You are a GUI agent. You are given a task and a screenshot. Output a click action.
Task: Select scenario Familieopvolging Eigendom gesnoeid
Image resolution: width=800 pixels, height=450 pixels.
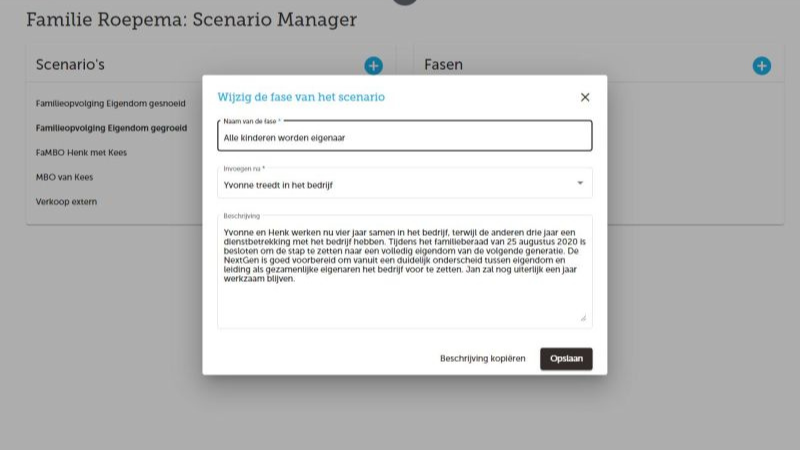[x=110, y=103]
